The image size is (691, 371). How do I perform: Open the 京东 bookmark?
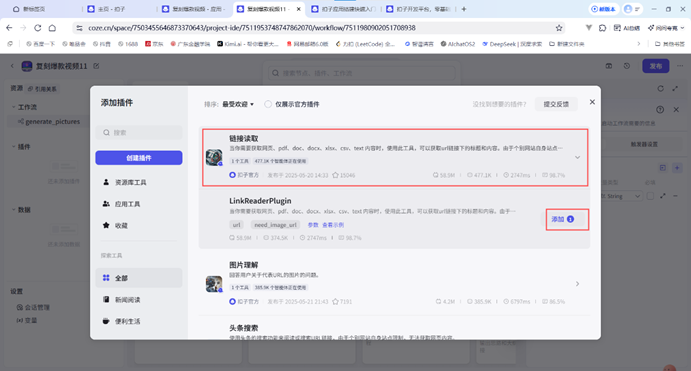tap(154, 44)
